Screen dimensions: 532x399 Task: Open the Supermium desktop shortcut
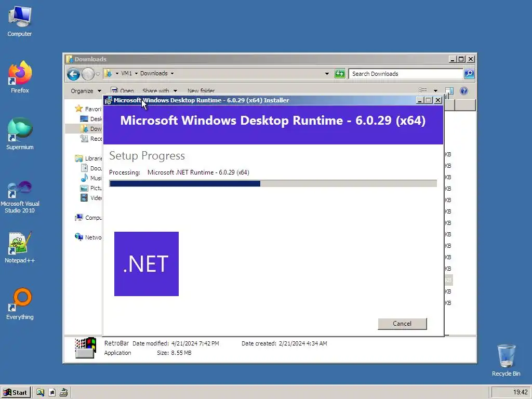[x=20, y=134]
